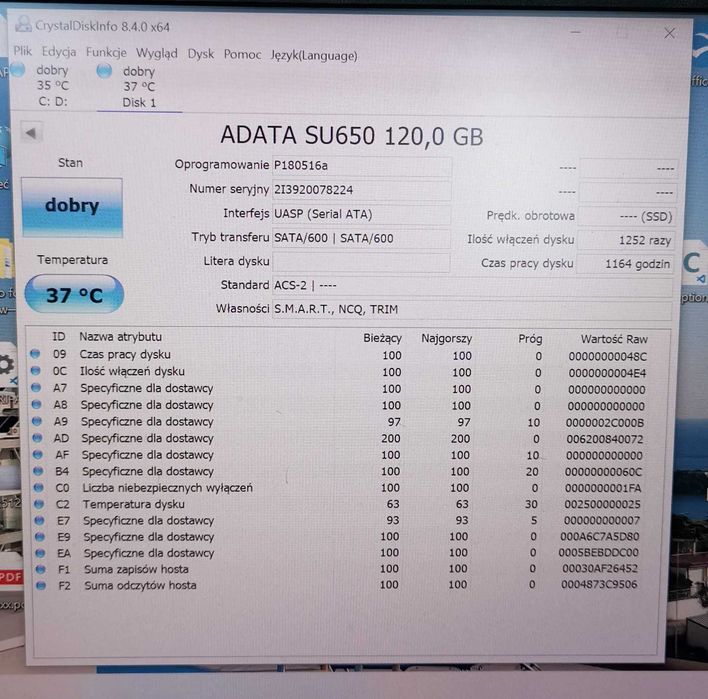Click the Interfejs field UASP (Serial ATA)
The height and width of the screenshot is (699, 708).
pos(361,214)
